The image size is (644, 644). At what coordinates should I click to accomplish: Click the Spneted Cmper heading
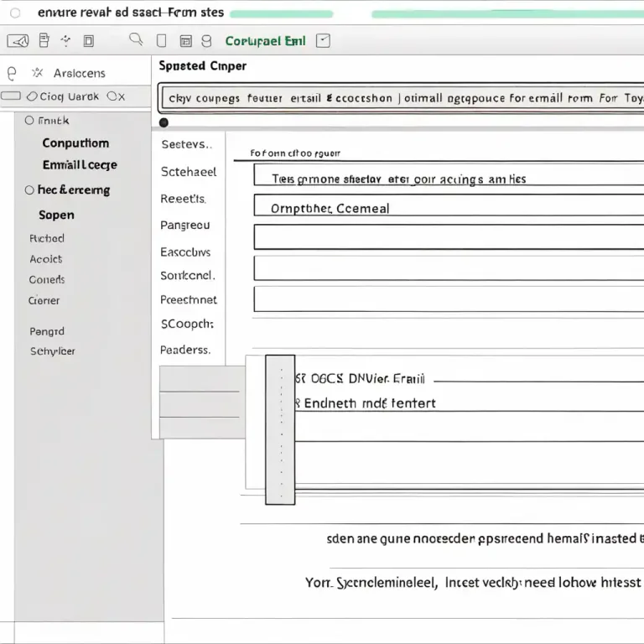(x=202, y=66)
